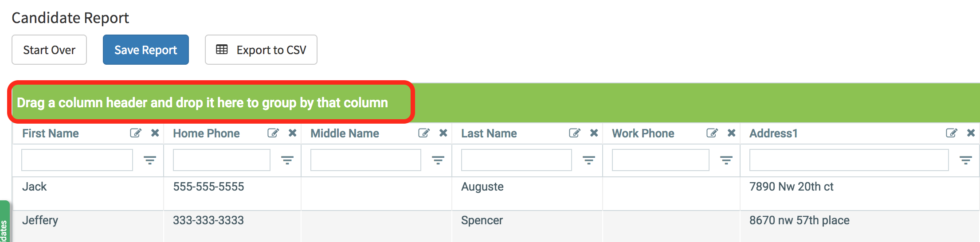Edit the Last Name column header
The height and width of the screenshot is (242, 980).
tap(574, 133)
